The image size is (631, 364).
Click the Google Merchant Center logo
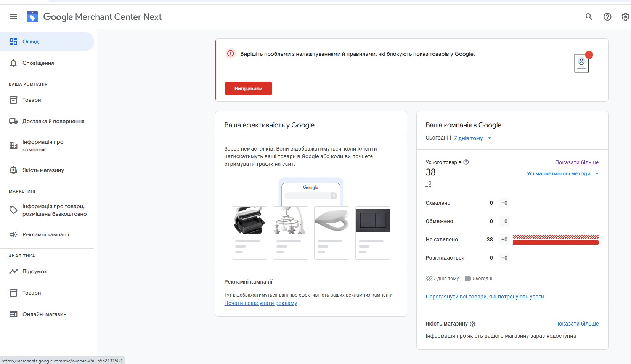[x=32, y=17]
